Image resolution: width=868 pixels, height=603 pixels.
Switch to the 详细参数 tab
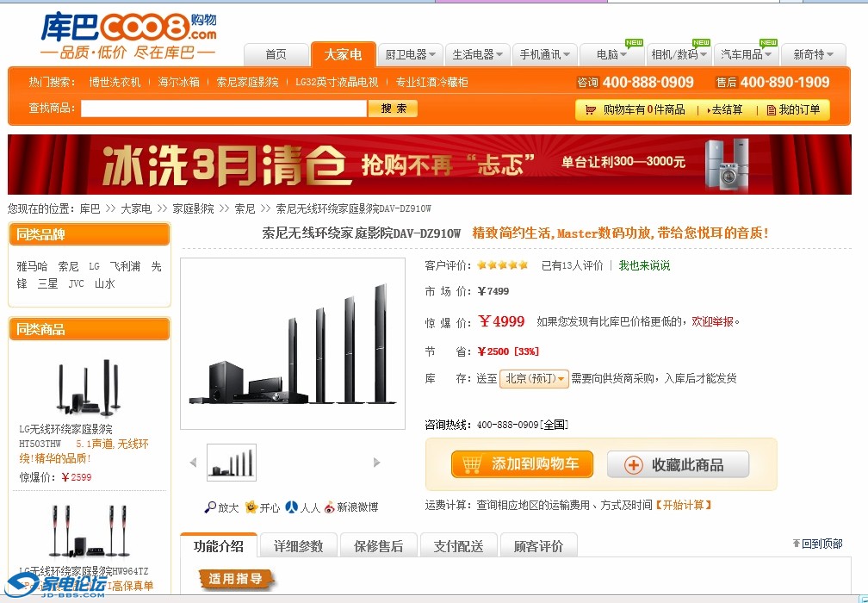coord(298,546)
